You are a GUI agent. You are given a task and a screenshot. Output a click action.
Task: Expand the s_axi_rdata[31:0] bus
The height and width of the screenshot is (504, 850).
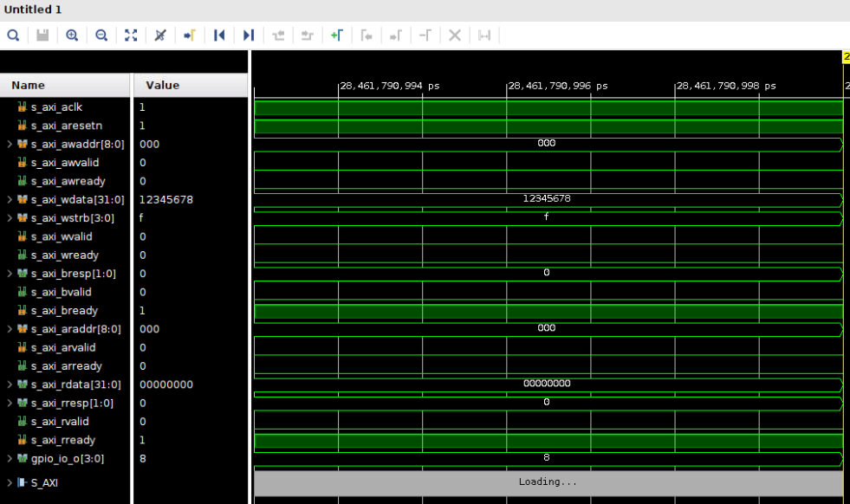pyautogui.click(x=10, y=384)
